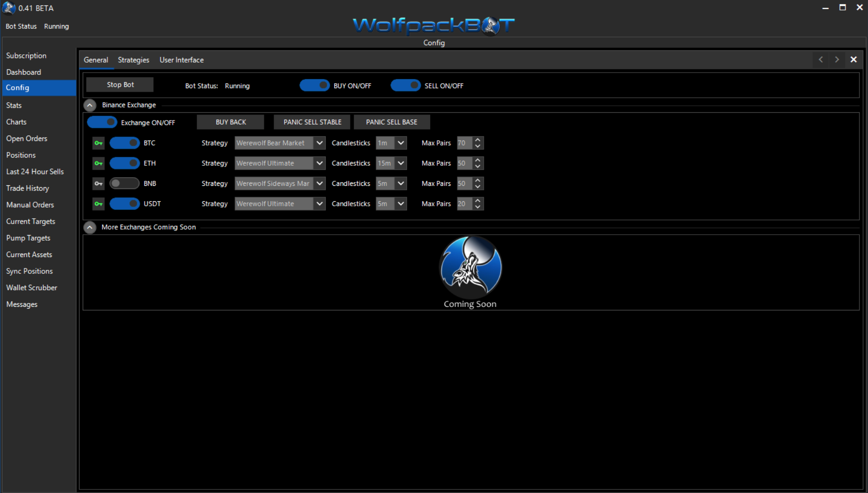Click the BTC Max Pairs field
868x493 pixels.
(x=465, y=143)
